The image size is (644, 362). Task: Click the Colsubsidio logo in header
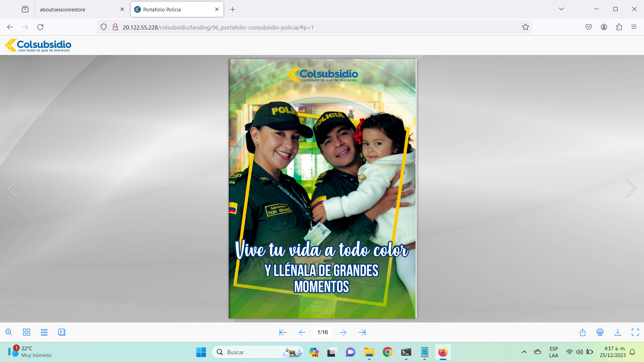[38, 45]
